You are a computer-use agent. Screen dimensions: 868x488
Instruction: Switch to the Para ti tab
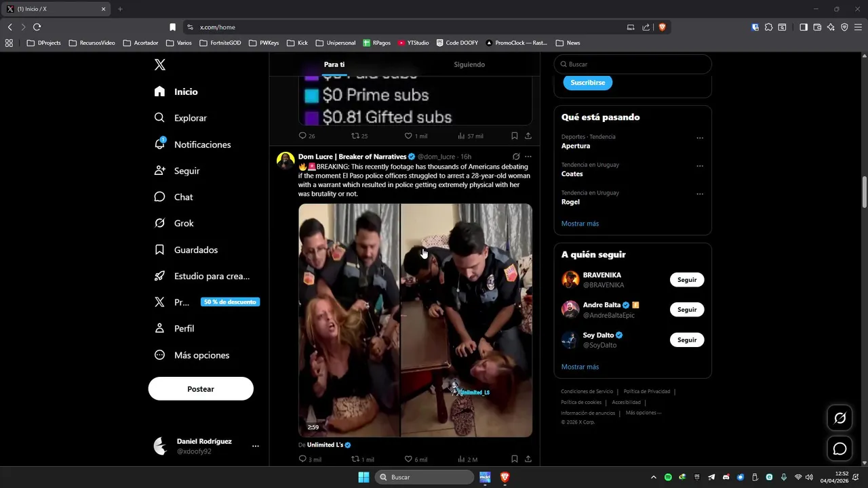[334, 64]
